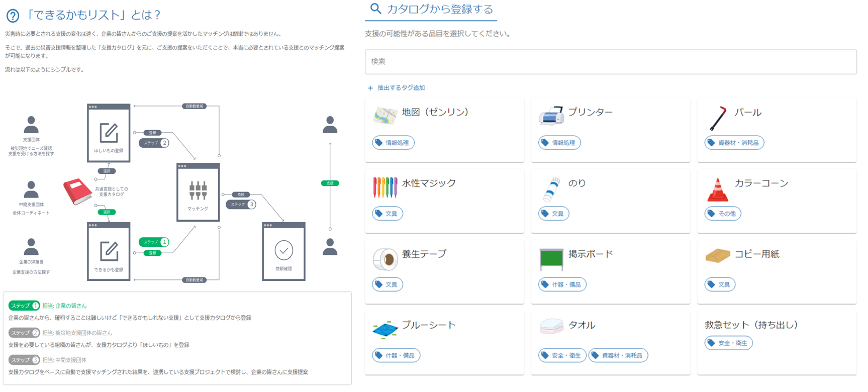
Task: Click the タオル towel icon
Action: click(551, 327)
